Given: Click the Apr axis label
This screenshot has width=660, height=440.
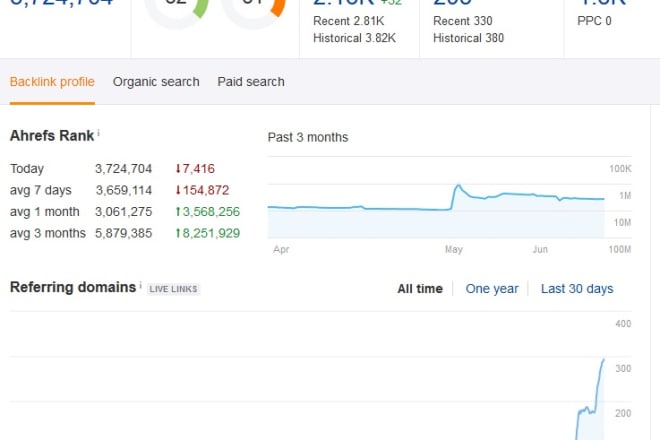Looking at the screenshot, I should (281, 249).
